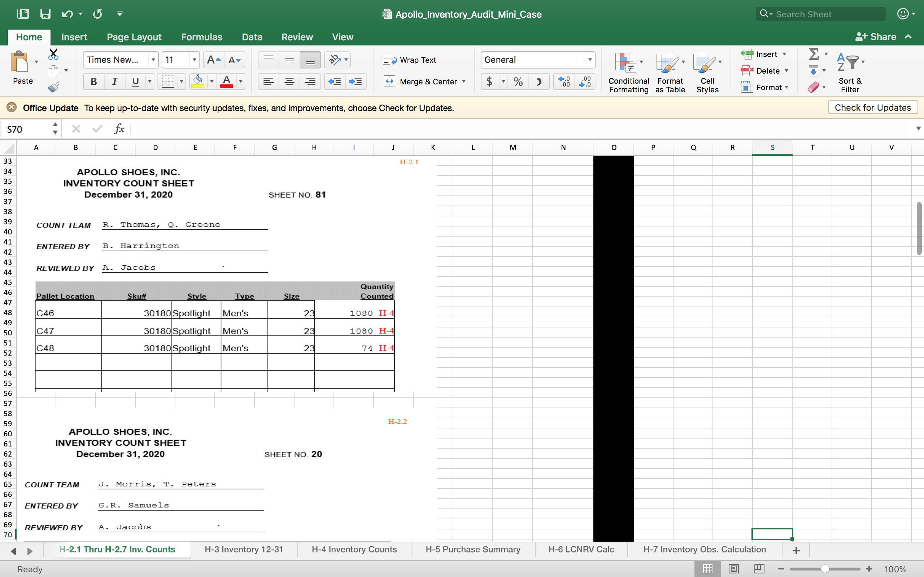Open the H-6 LCNRV Calc sheet tab
Image resolution: width=924 pixels, height=577 pixels.
coord(581,549)
